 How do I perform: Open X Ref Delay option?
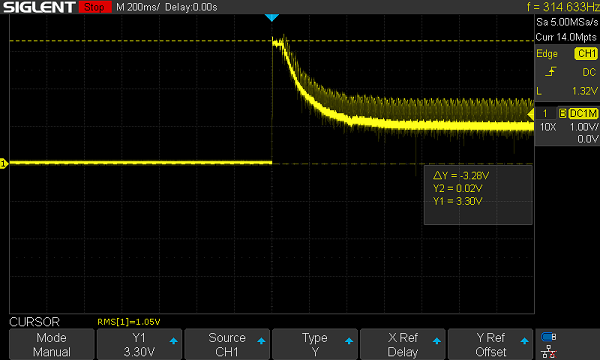tap(403, 344)
